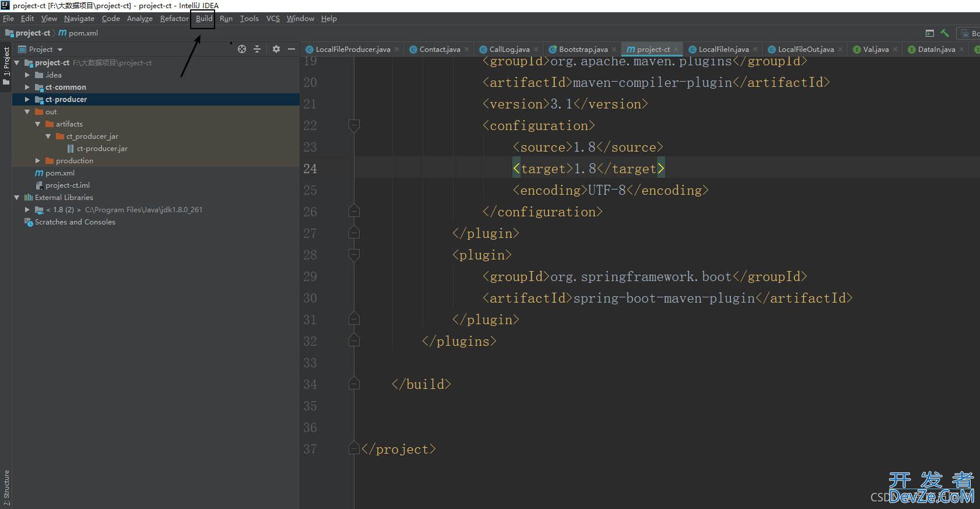Screen dimensions: 980x509
Task: Open the Run menu
Action: [x=226, y=19]
